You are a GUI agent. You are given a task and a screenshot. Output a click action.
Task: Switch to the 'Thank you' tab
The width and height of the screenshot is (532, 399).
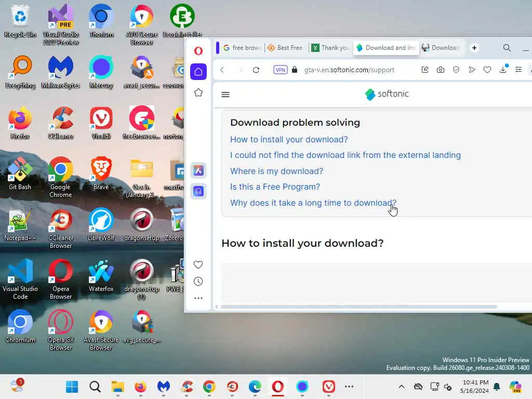tap(330, 48)
